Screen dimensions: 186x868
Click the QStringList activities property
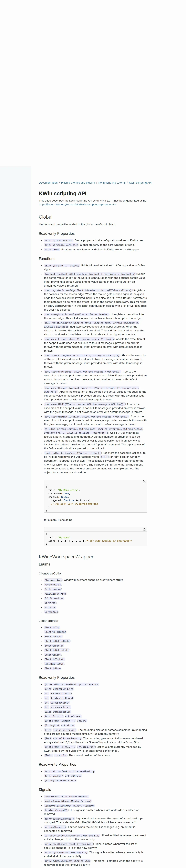59,726
